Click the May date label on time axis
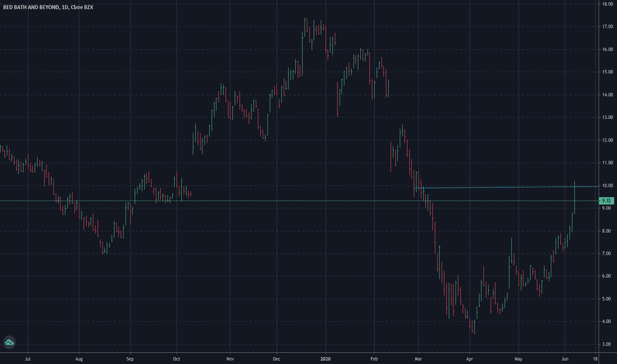This screenshot has width=617, height=364. (x=518, y=359)
